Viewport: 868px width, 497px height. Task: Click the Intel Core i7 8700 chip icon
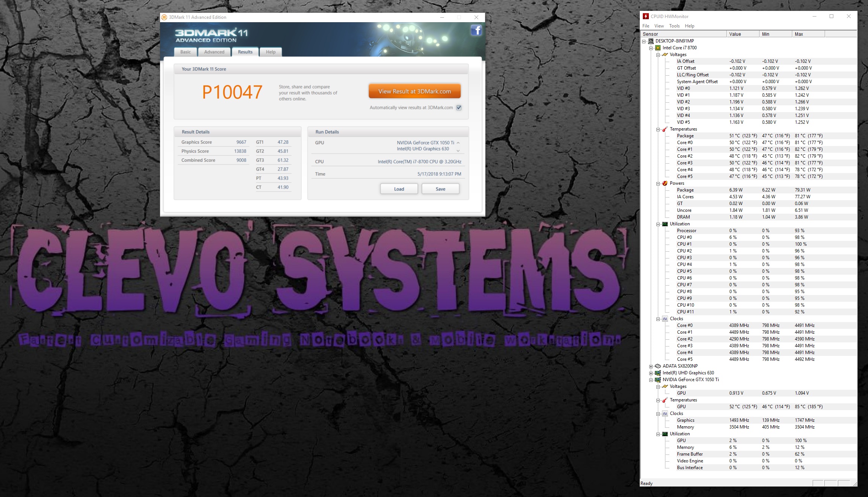(x=658, y=48)
